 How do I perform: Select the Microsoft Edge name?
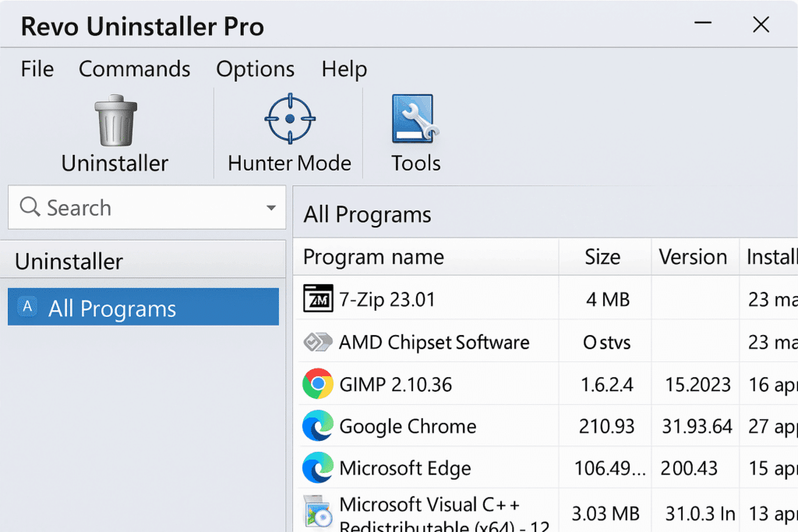(405, 468)
